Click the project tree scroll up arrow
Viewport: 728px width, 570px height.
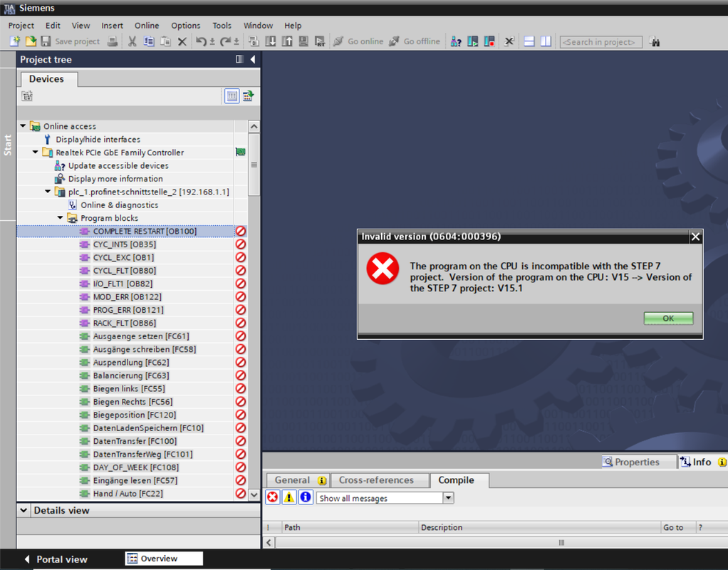coord(254,126)
